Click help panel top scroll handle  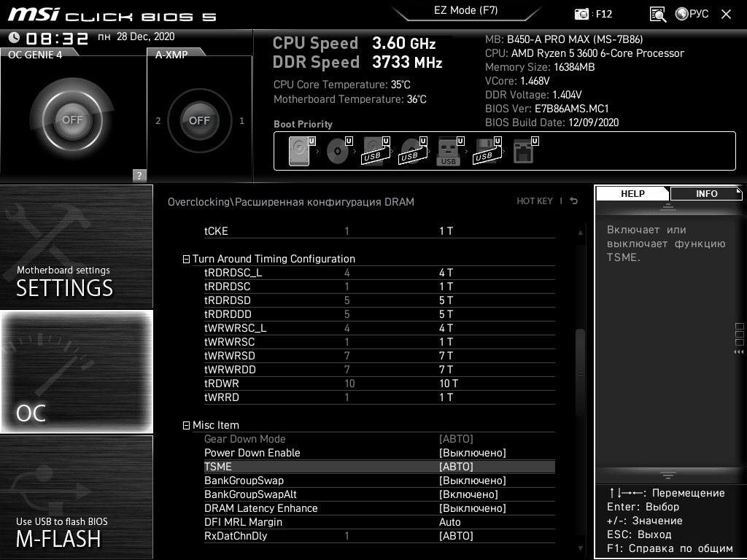click(x=668, y=207)
